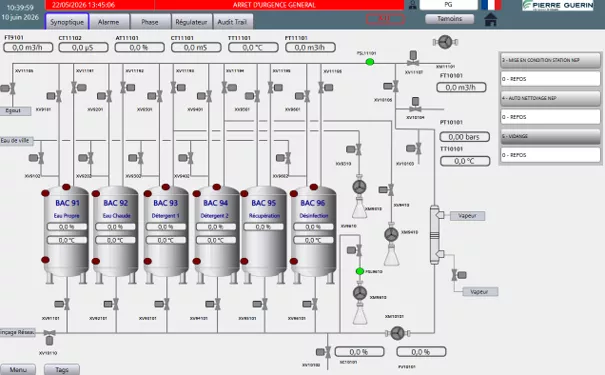The height and width of the screenshot is (375, 605).
Task: Switch to Phase tab
Action: pos(150,22)
